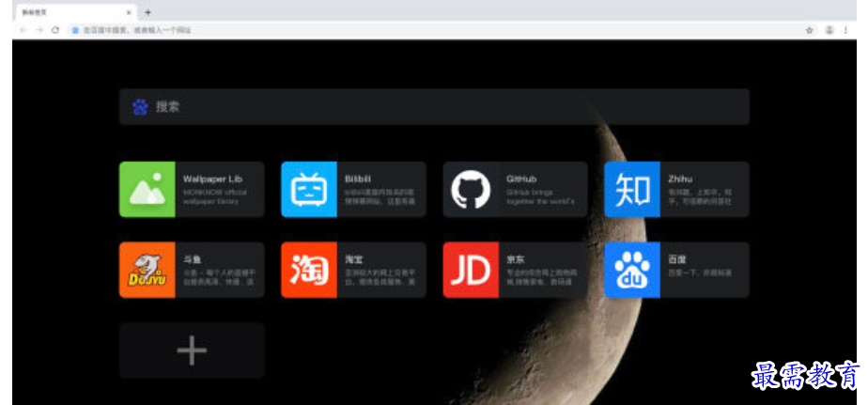Bookmark this page with the star icon
Image resolution: width=868 pixels, height=405 pixels.
[x=810, y=30]
